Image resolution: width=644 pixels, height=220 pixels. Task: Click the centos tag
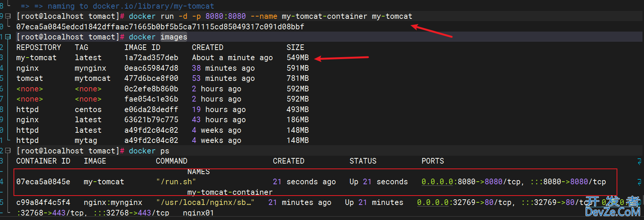(88, 109)
